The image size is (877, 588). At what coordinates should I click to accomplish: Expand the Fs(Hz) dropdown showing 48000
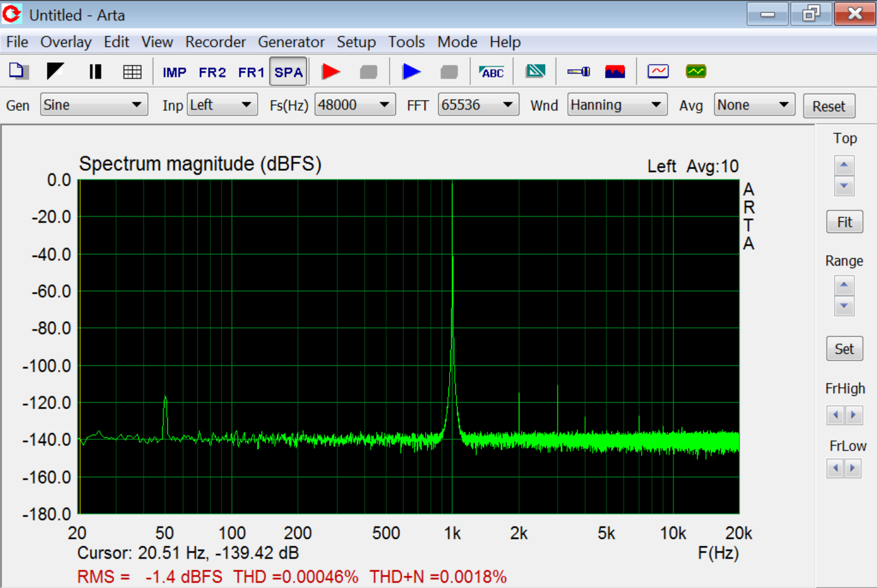[355, 105]
